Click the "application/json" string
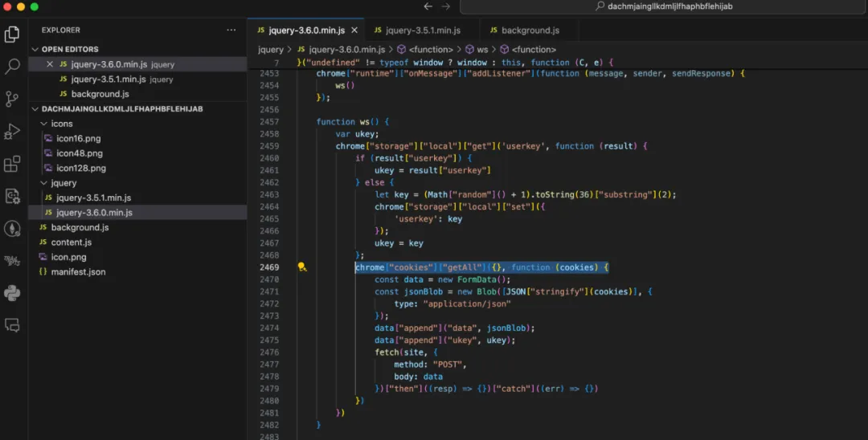The width and height of the screenshot is (868, 440). click(467, 304)
